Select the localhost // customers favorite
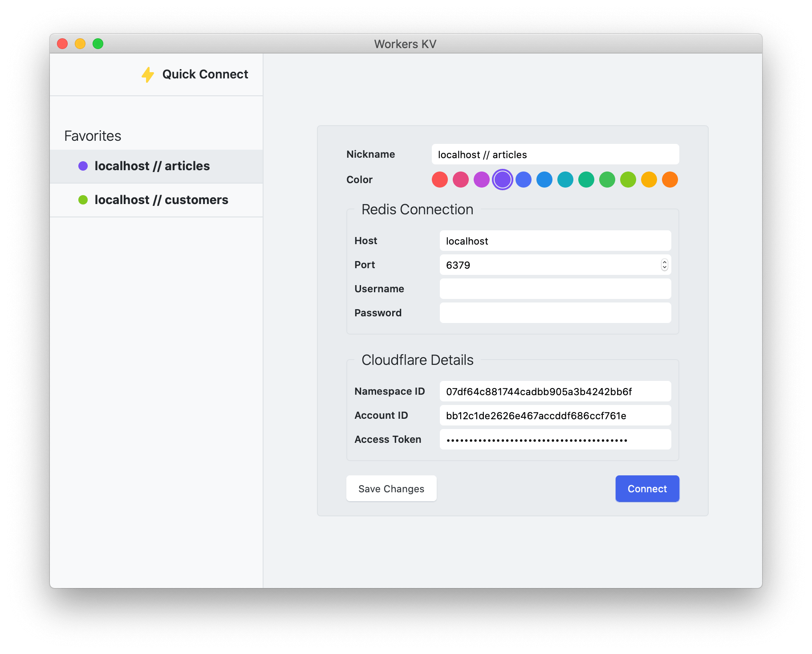 click(x=156, y=200)
